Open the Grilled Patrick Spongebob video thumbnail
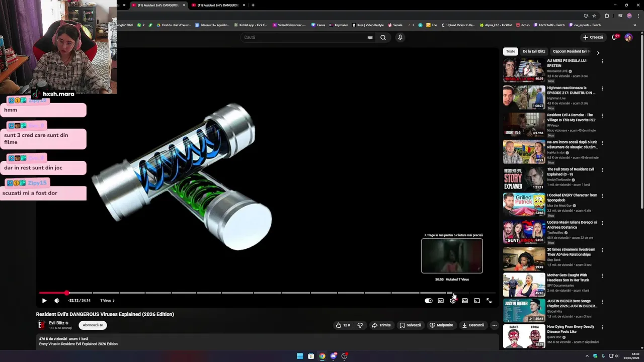The image size is (644, 362). [524, 205]
